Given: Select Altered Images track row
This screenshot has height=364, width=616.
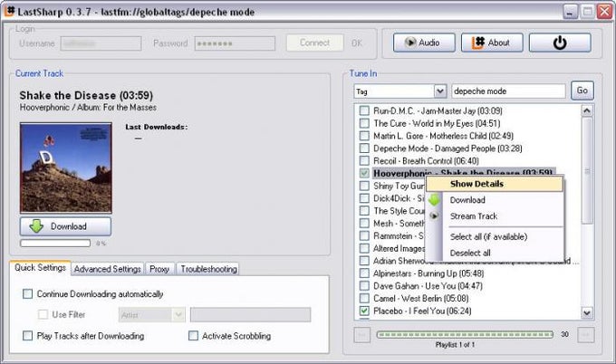Looking at the screenshot, I should [399, 249].
